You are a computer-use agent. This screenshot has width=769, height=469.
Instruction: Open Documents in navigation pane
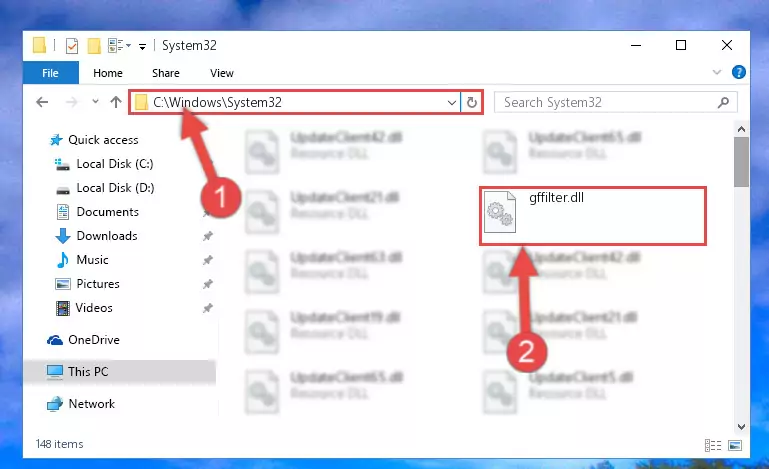click(x=107, y=212)
